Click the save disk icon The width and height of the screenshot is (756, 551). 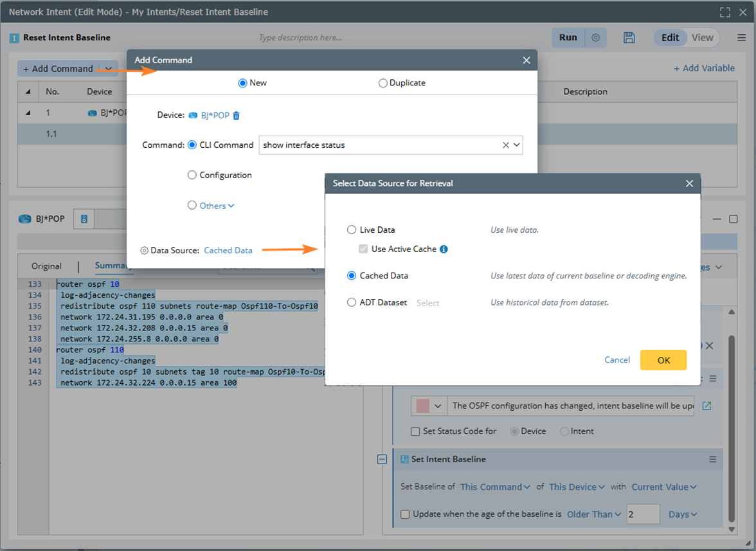click(x=629, y=38)
